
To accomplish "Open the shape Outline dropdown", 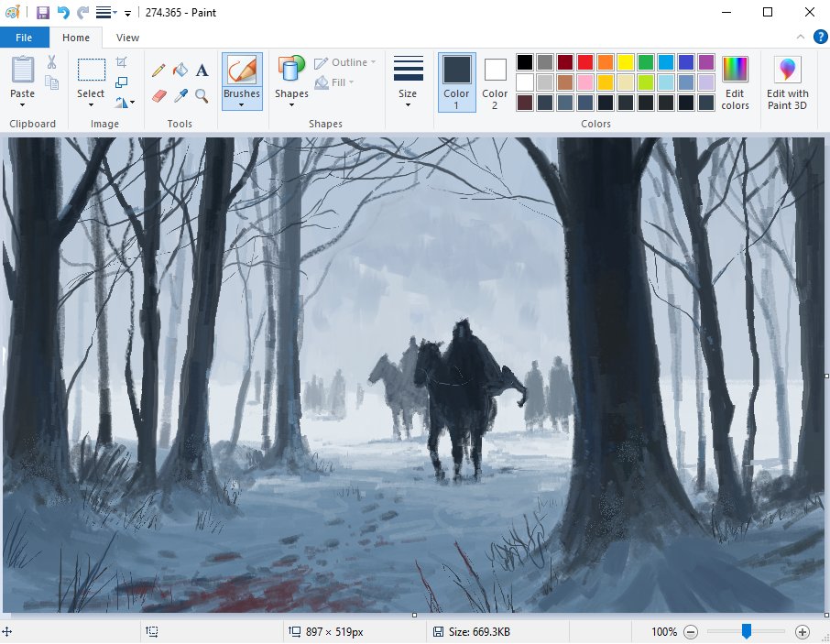I will pyautogui.click(x=345, y=62).
